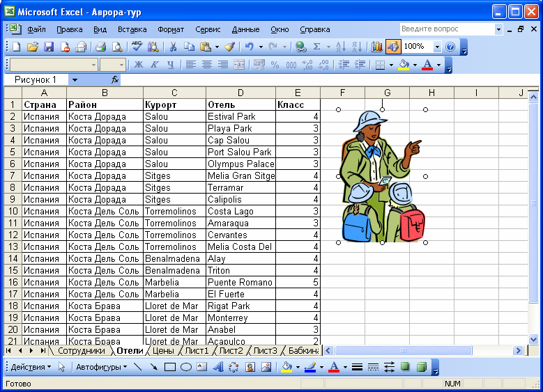Screen dimensions: 543x392
Task: Cut selection using the scissors icon
Action: pyautogui.click(x=173, y=47)
